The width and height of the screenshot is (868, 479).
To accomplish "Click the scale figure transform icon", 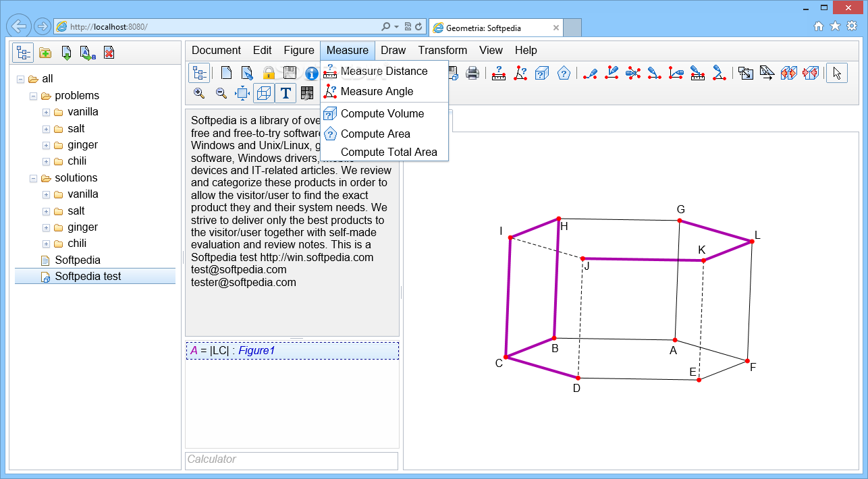I will [x=746, y=73].
